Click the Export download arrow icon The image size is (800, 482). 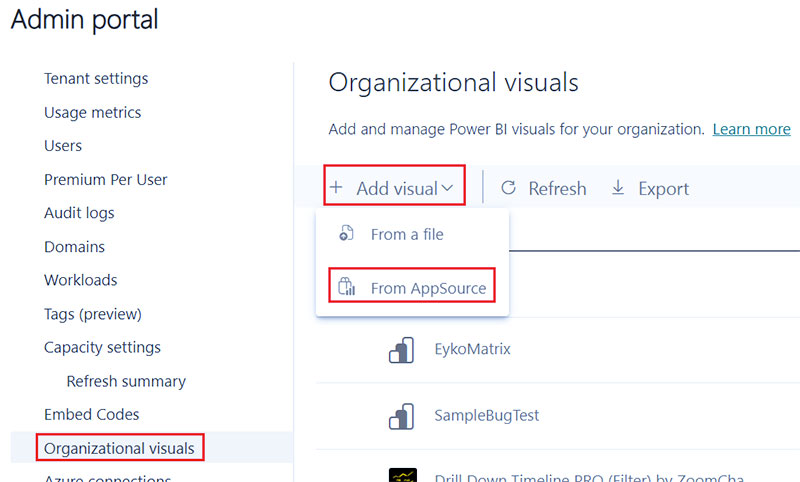coord(618,187)
